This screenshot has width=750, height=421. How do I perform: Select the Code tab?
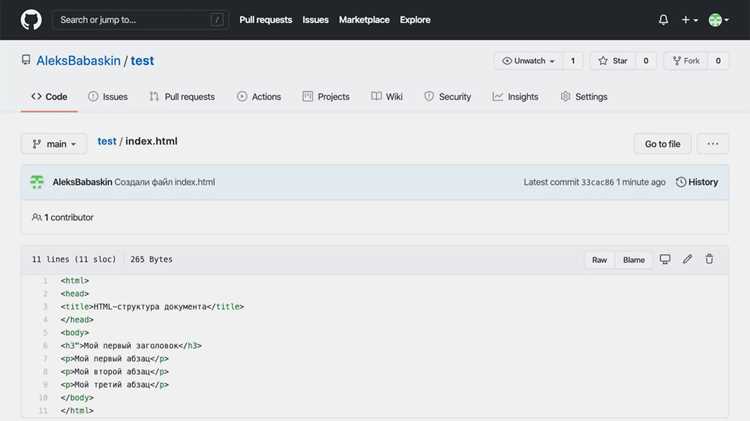49,97
